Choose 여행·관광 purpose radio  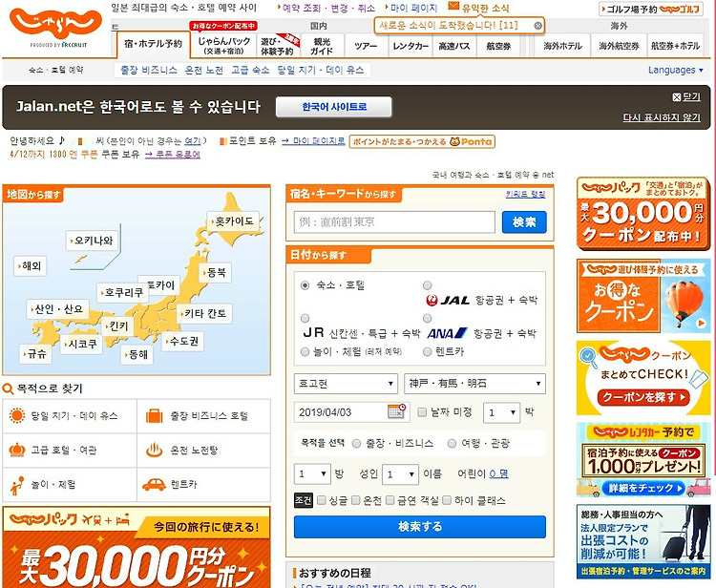coord(453,443)
